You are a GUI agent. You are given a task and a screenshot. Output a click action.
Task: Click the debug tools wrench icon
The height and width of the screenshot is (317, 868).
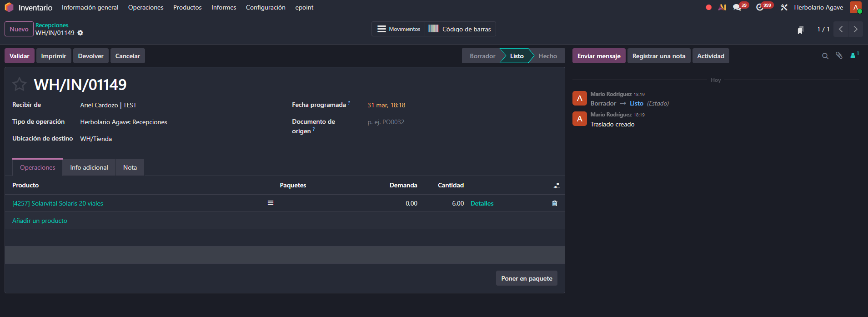pyautogui.click(x=784, y=8)
